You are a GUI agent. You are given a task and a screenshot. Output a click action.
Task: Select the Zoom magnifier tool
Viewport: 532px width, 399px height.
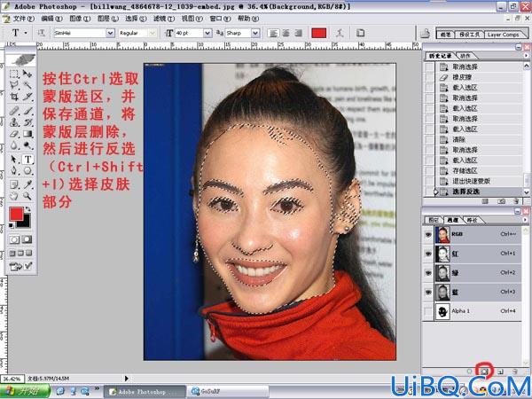coord(27,196)
